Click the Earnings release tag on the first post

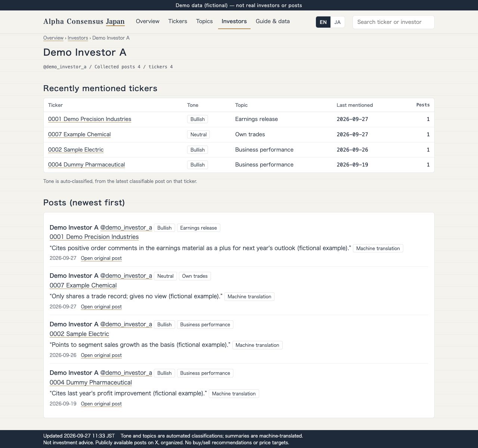click(x=199, y=228)
